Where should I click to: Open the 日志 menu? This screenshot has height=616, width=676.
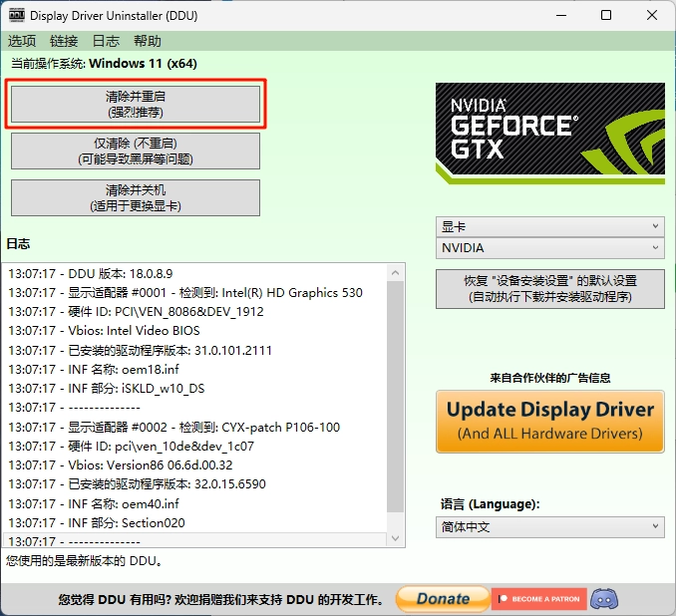click(106, 41)
